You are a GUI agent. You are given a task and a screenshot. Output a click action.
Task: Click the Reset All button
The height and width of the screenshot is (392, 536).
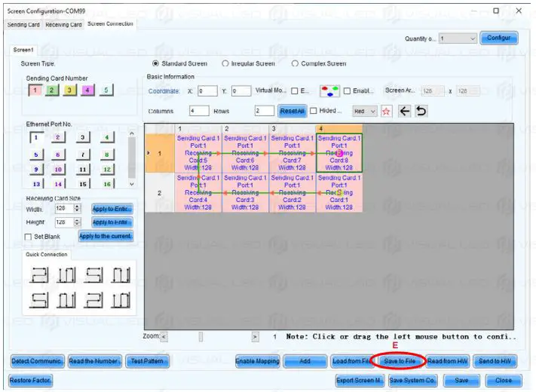pos(292,111)
